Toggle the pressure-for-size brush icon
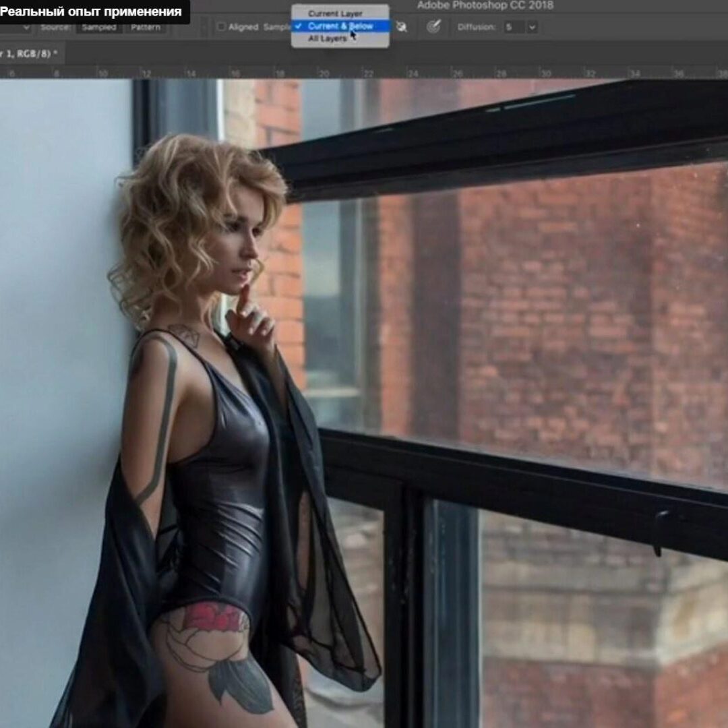Viewport: 728px width, 728px height. pos(435,27)
